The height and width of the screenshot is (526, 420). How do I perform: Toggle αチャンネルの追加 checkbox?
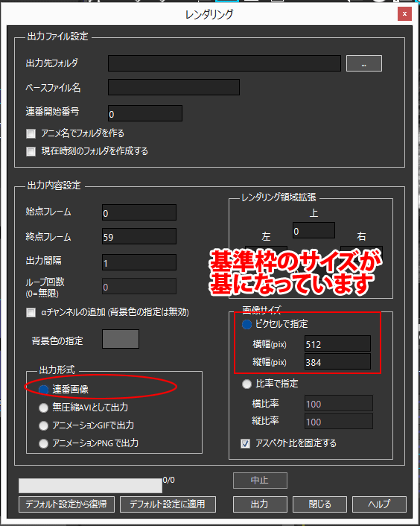click(x=31, y=313)
